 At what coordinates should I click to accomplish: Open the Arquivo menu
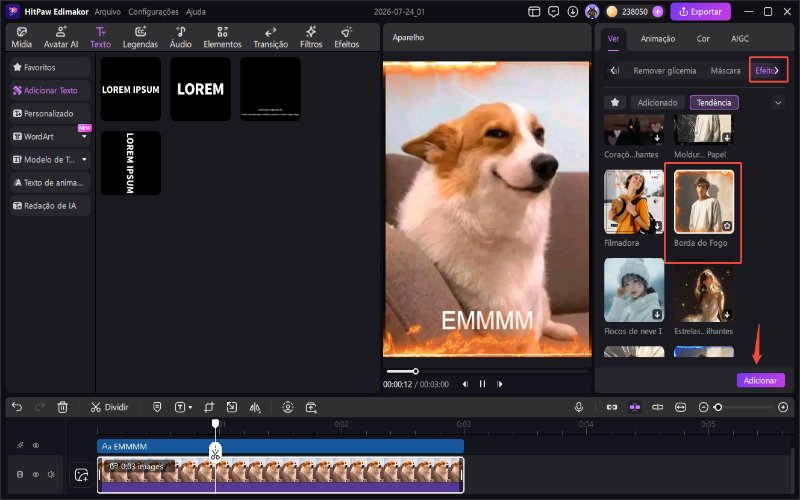(108, 12)
